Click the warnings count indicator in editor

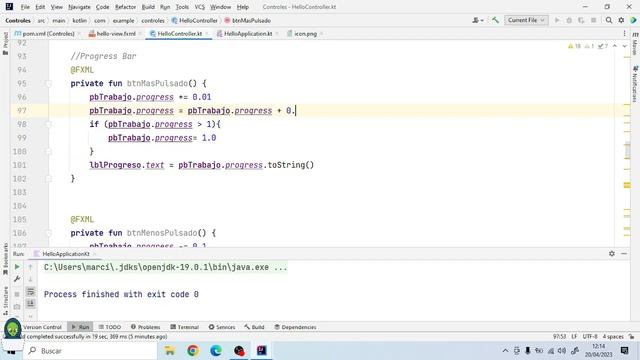tap(574, 46)
